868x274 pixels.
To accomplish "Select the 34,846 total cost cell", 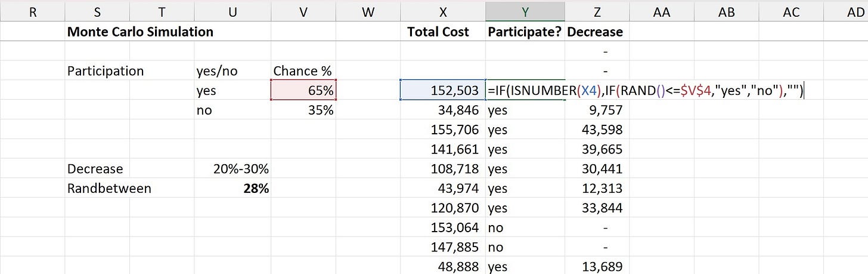I will (x=443, y=110).
